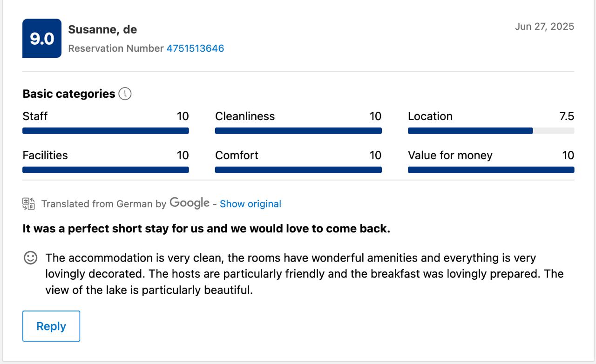The width and height of the screenshot is (596, 364).
Task: Click the Reply button
Action: (51, 326)
